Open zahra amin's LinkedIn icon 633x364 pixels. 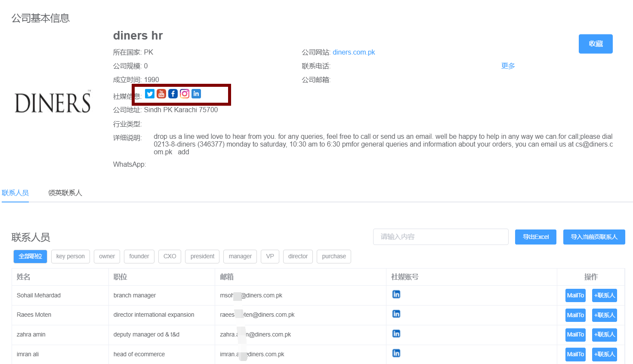click(396, 333)
